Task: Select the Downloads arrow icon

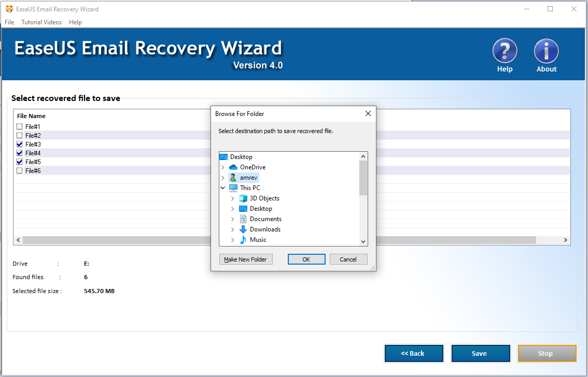Action: (x=243, y=229)
